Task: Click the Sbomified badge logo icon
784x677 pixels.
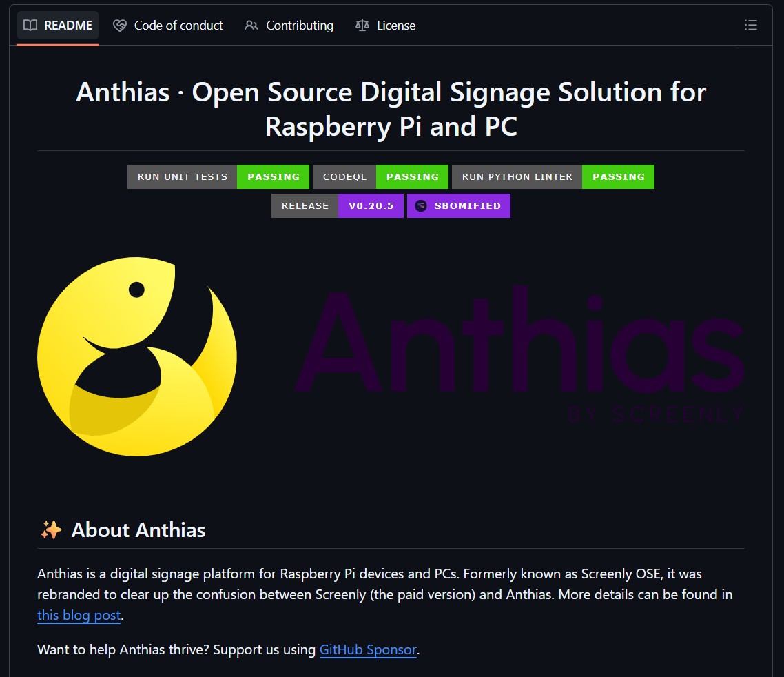Action: (421, 205)
